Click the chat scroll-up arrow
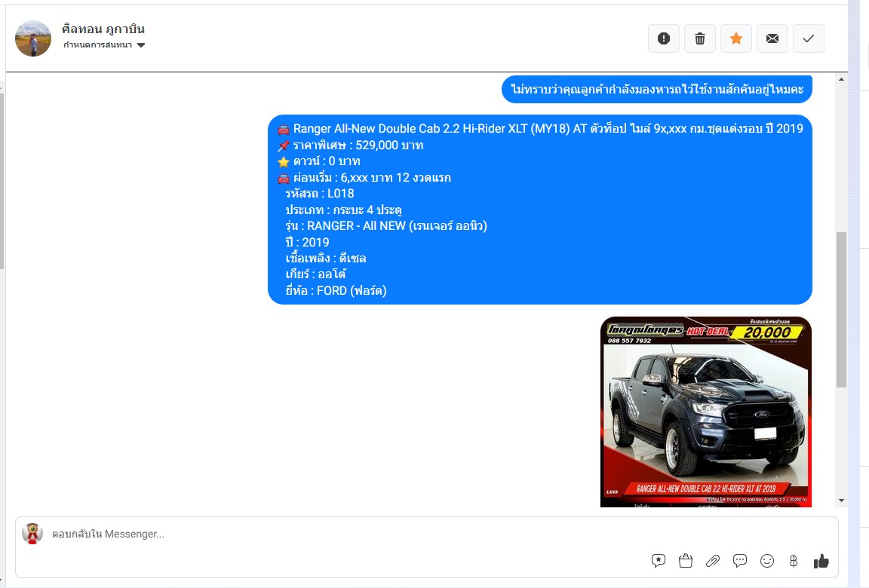The image size is (869, 588). tap(841, 79)
